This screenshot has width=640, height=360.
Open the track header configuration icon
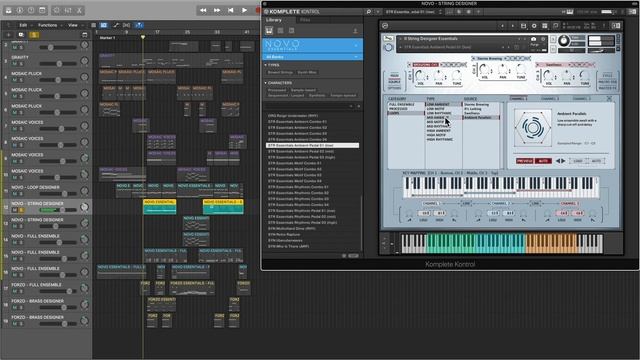tap(84, 35)
